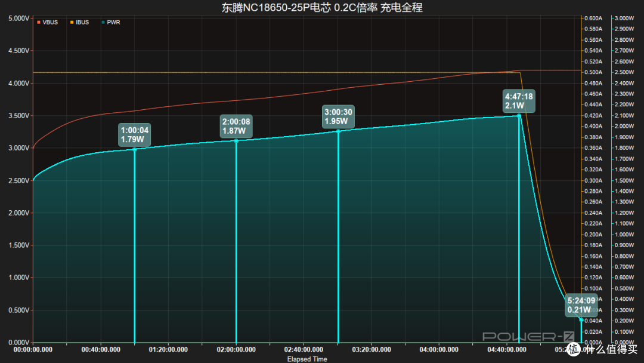This screenshot has width=644, height=363.
Task: Click the 3.500V voltage axis label
Action: [18, 115]
